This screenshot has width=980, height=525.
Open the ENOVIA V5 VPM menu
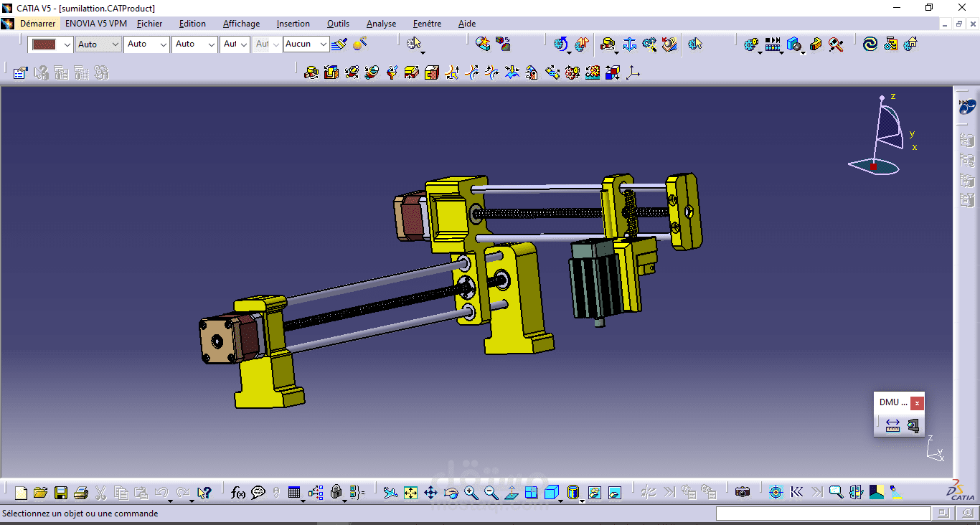[x=96, y=24]
